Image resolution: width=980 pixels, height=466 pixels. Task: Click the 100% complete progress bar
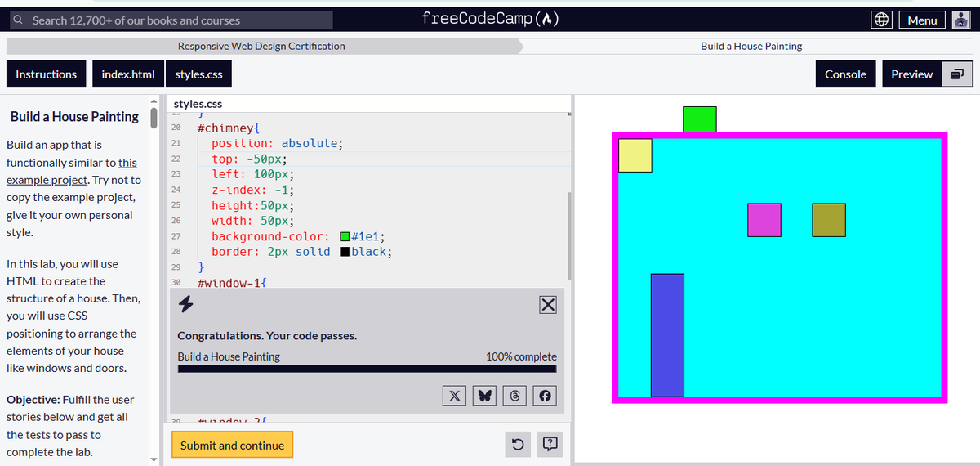pyautogui.click(x=367, y=369)
